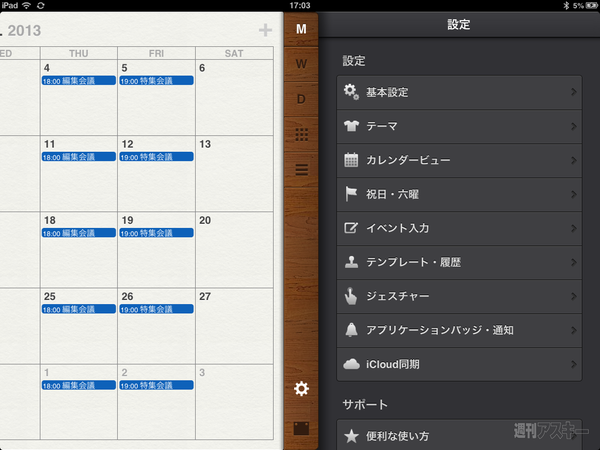Open テーマ via its chevron
600x450 pixels.
573,126
